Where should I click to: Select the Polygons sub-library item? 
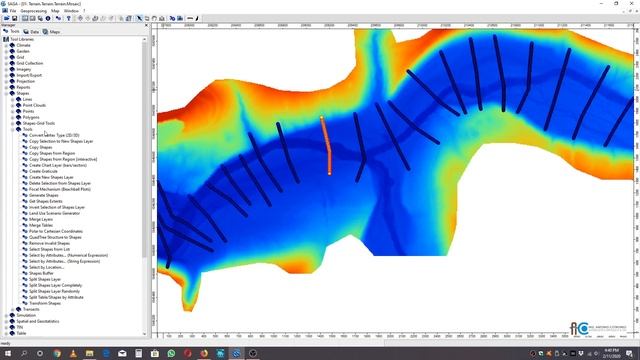point(31,117)
